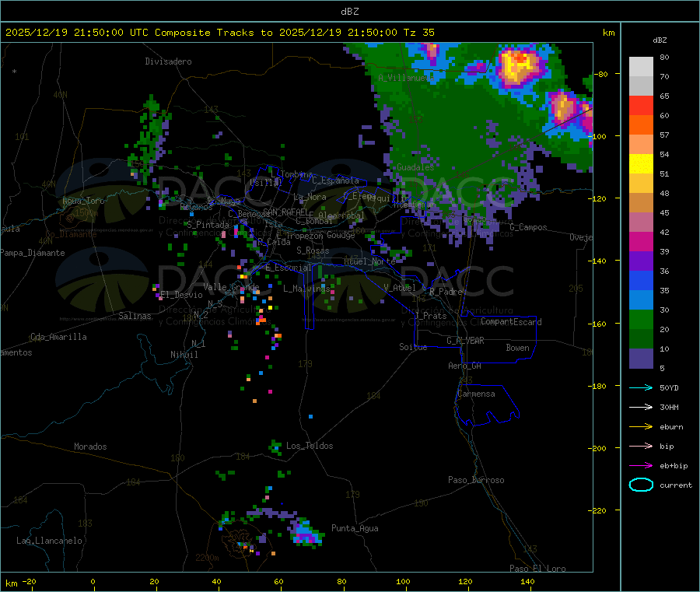The width and height of the screenshot is (700, 592).
Task: Click the 'Soitue' map label
Action: 413,347
